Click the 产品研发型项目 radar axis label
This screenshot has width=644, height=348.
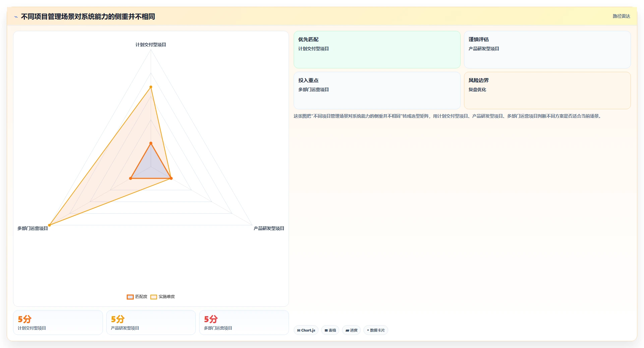click(x=269, y=228)
